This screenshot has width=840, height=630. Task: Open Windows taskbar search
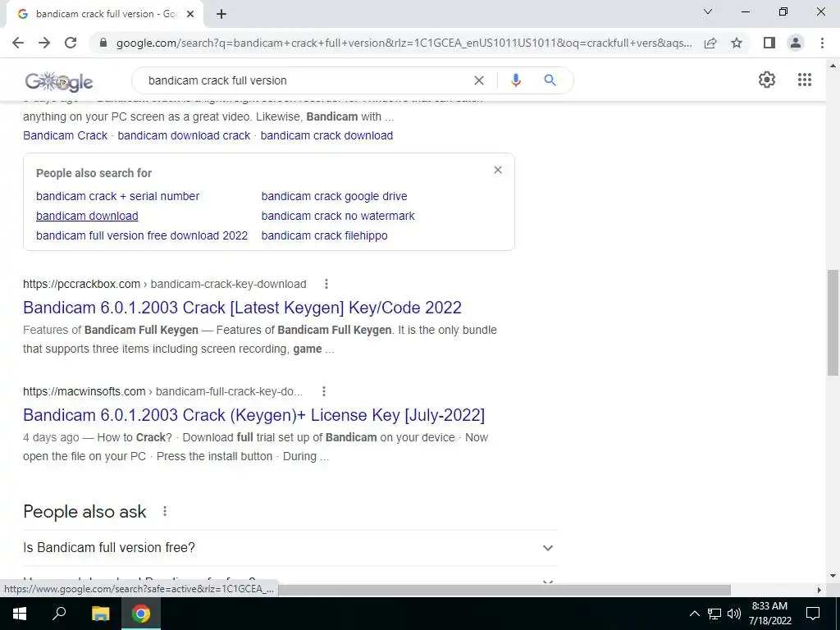tap(59, 614)
